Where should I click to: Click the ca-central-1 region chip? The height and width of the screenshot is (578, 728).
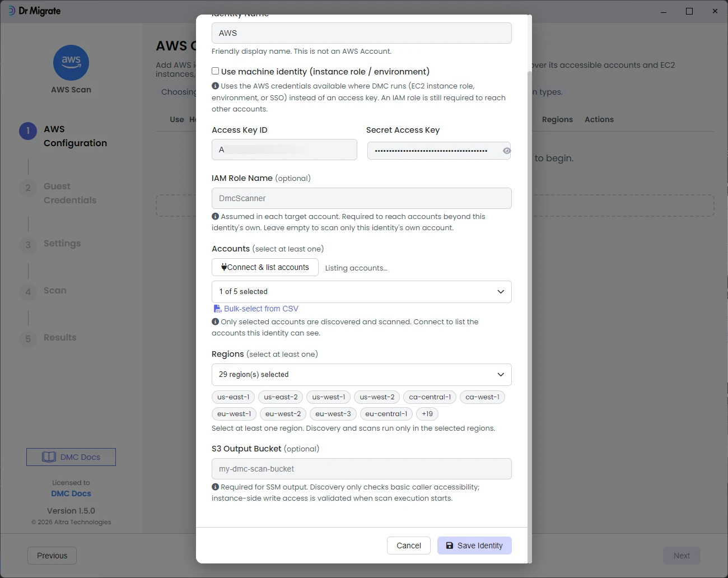click(430, 397)
